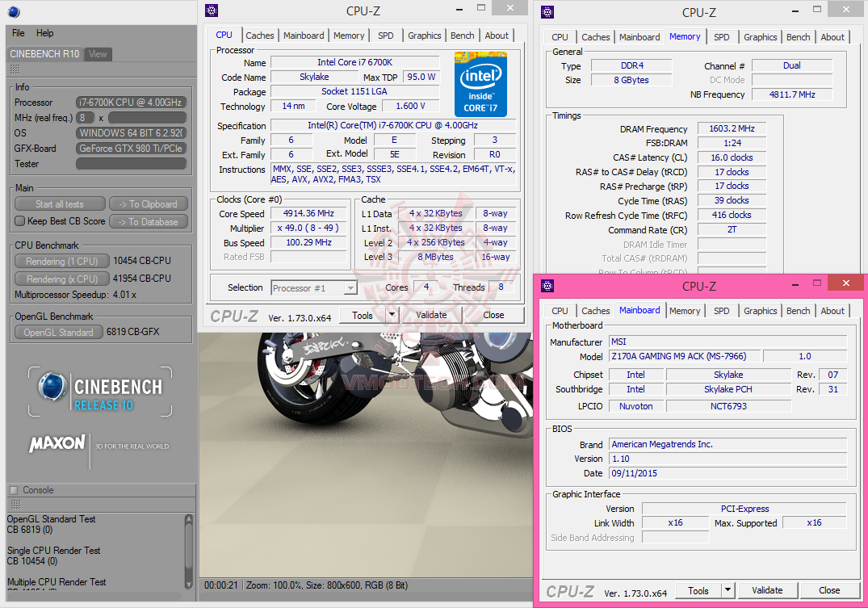
Task: Select SPD tab in the Memory window
Action: 721,37
